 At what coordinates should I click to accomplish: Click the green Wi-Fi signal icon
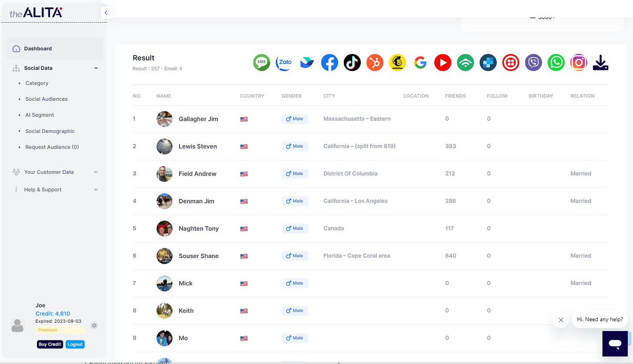coord(465,63)
